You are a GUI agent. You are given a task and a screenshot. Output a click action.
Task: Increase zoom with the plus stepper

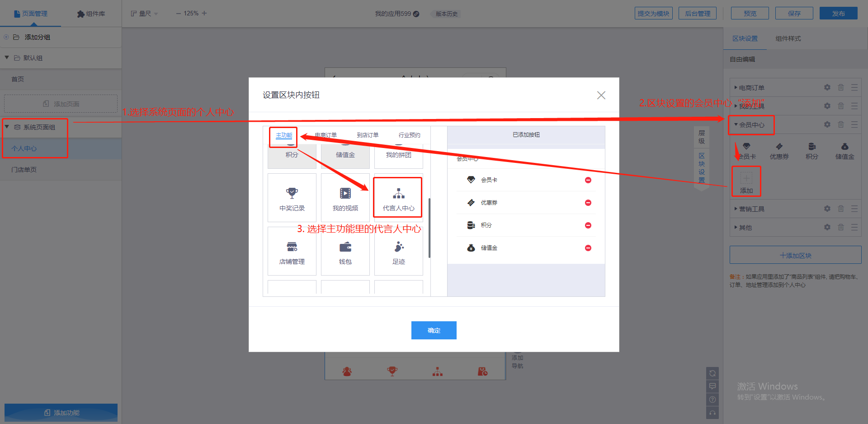pyautogui.click(x=204, y=14)
